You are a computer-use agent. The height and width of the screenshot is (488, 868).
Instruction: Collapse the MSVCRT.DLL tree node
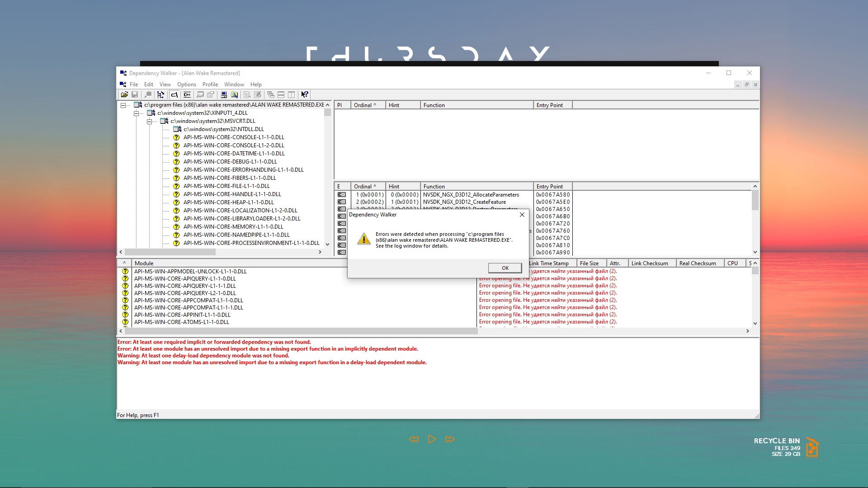tap(149, 122)
